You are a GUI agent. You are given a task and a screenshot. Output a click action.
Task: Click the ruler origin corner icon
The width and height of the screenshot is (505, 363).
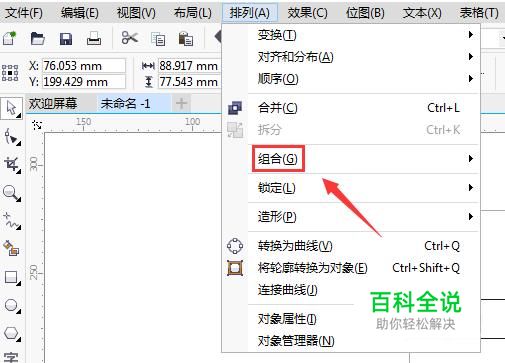click(37, 125)
